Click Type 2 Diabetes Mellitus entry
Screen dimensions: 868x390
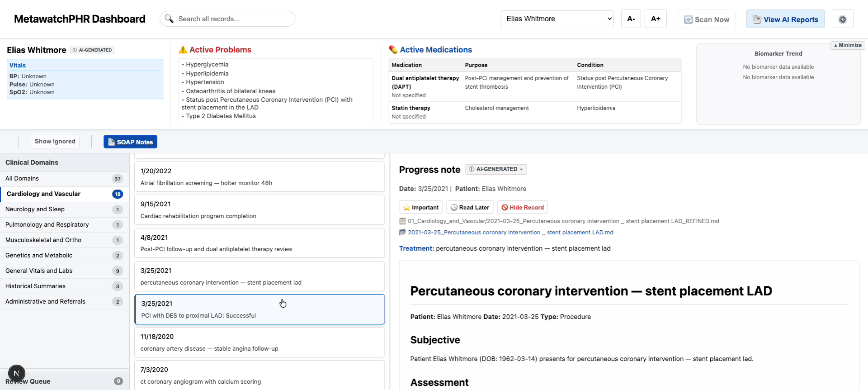coord(221,116)
